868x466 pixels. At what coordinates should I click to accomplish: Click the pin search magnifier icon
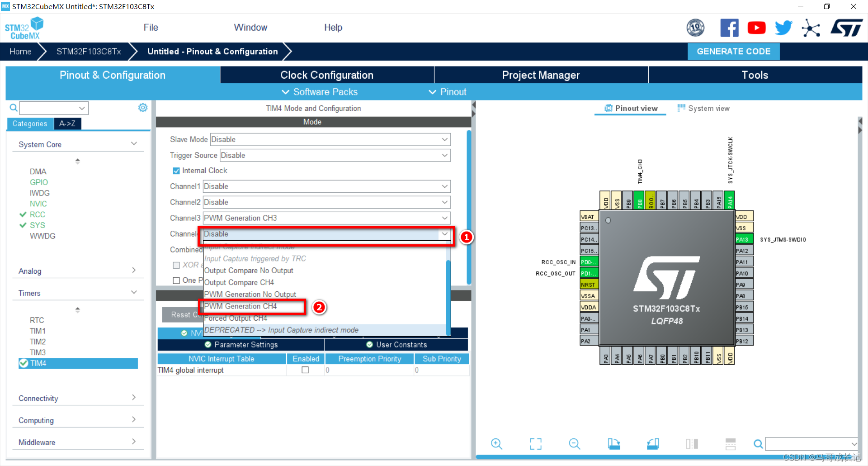pos(758,444)
